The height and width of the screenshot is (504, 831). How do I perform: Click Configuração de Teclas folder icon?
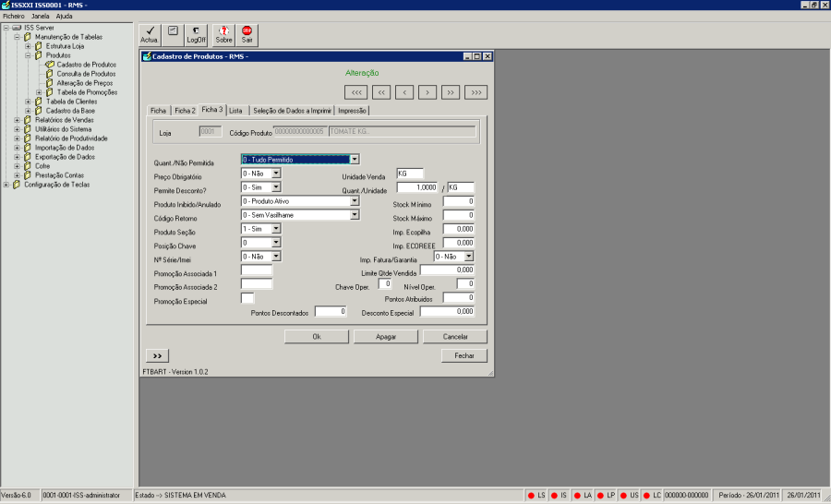(x=17, y=185)
